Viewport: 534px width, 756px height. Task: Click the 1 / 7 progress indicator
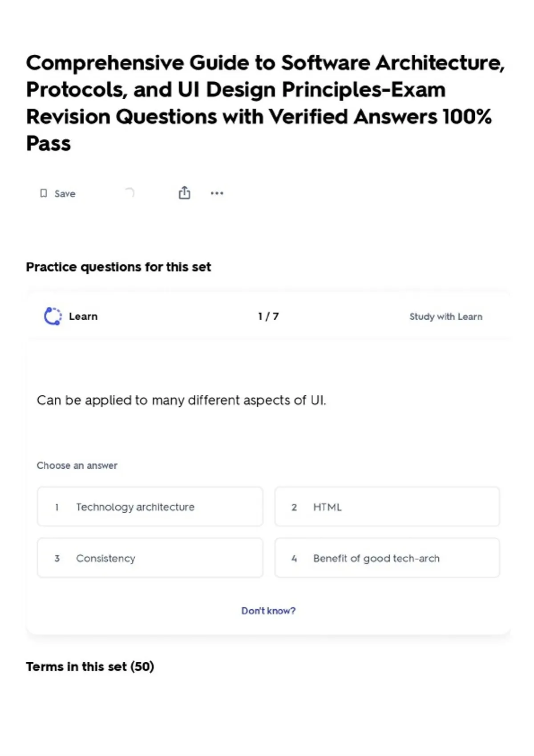pos(268,316)
